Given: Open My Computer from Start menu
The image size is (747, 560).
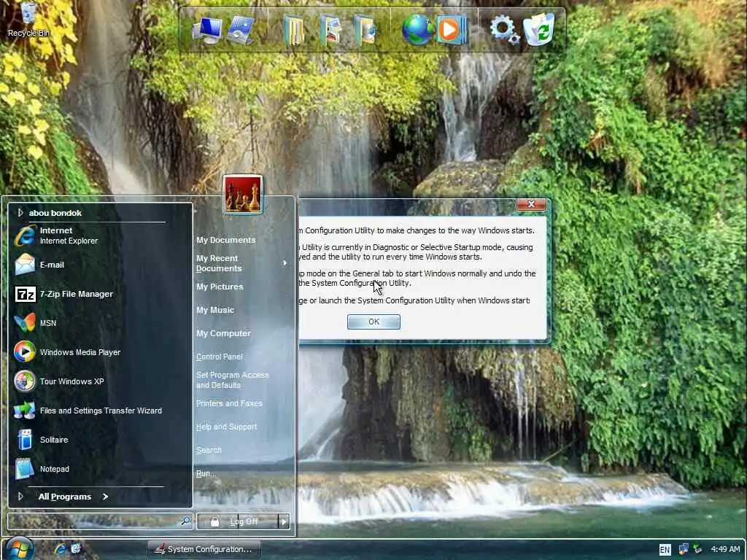Looking at the screenshot, I should pyautogui.click(x=223, y=333).
